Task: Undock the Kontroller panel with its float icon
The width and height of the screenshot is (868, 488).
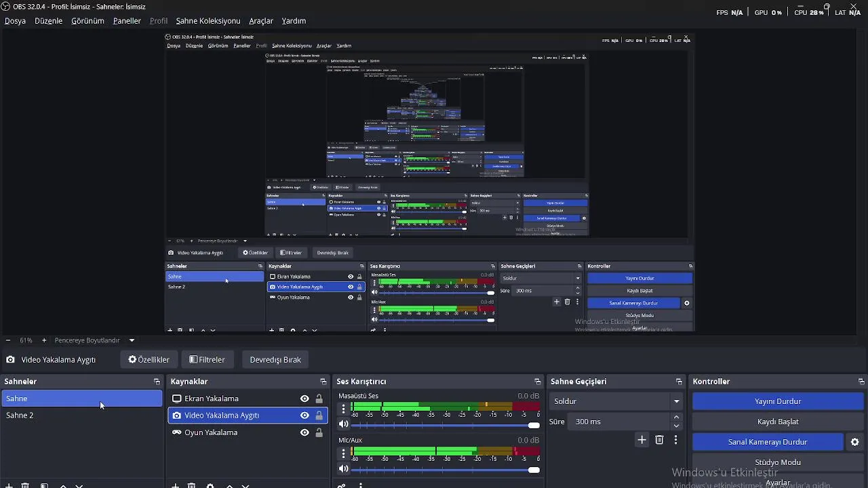Action: (x=861, y=382)
